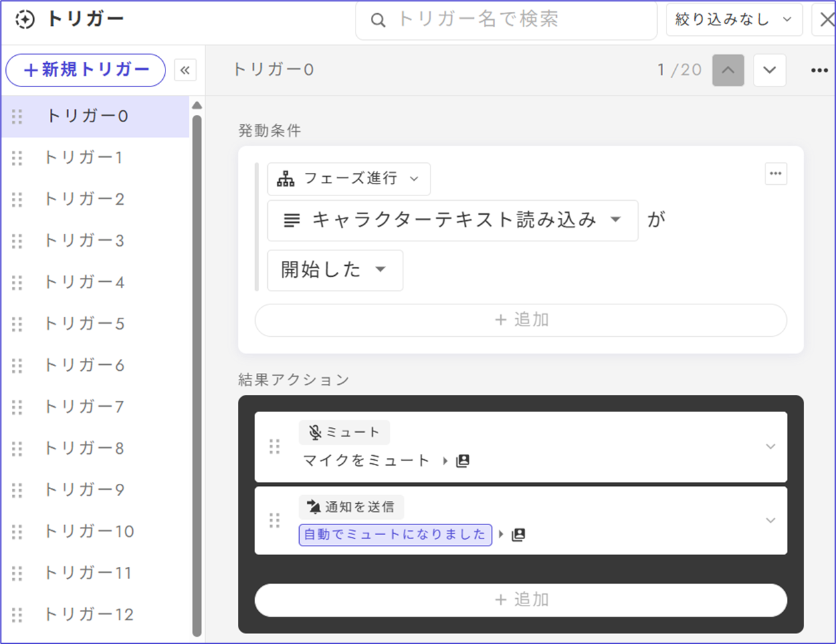
Task: Open the 開始した state dropdown
Action: coord(335,270)
